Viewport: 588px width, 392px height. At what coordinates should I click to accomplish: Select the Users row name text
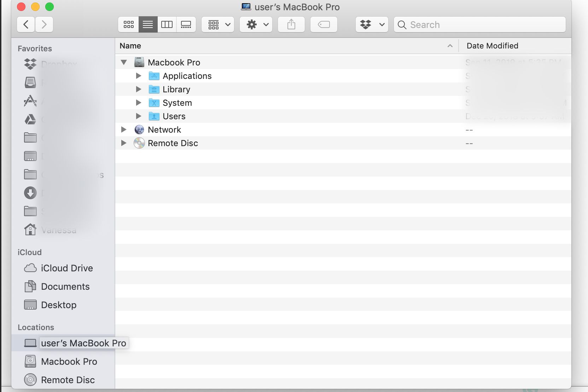click(x=174, y=116)
